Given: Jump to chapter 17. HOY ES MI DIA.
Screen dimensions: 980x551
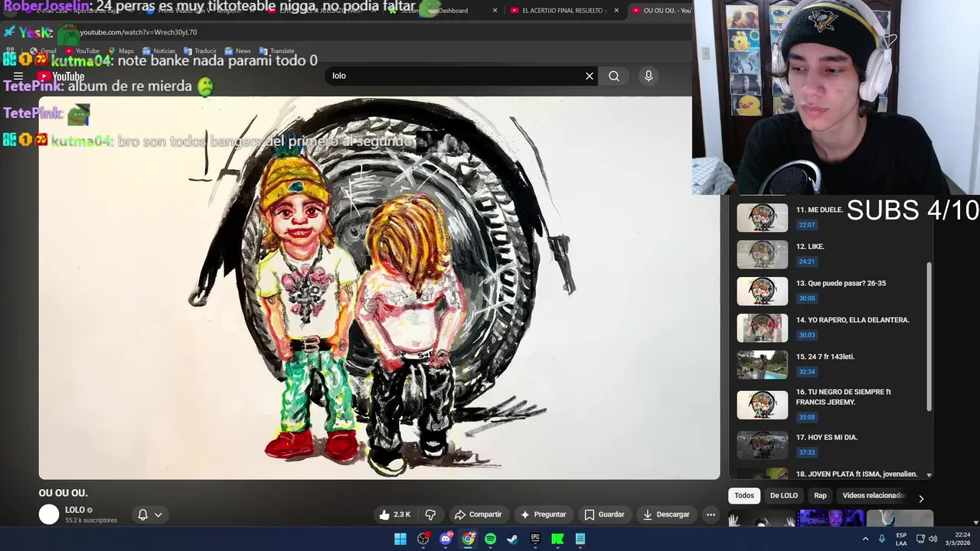Looking at the screenshot, I should pos(831,444).
